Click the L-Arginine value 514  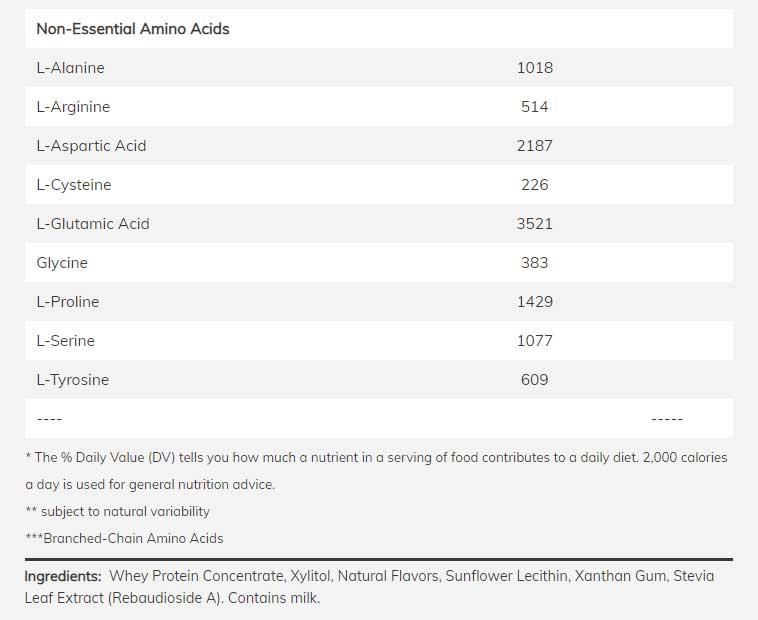(x=535, y=107)
